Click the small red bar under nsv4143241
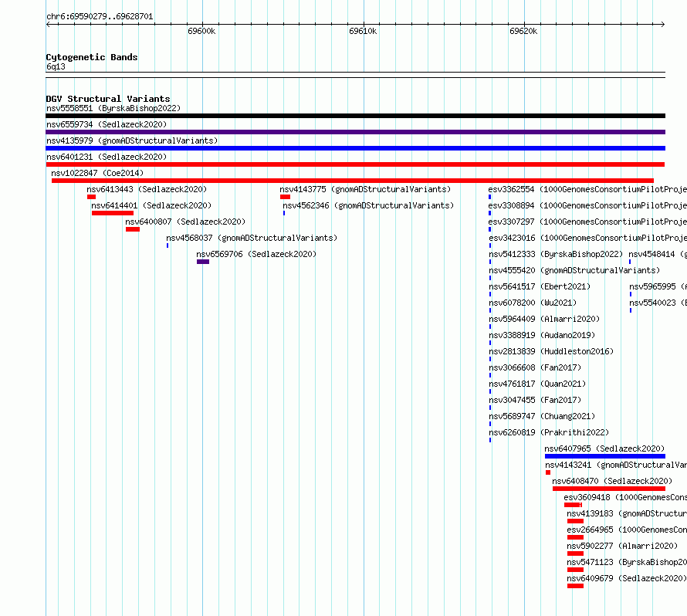This screenshot has height=616, width=687. pyautogui.click(x=548, y=472)
